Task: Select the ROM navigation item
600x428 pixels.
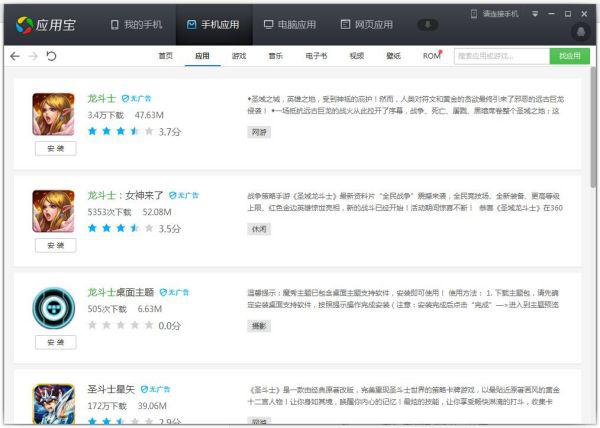Action: click(432, 56)
